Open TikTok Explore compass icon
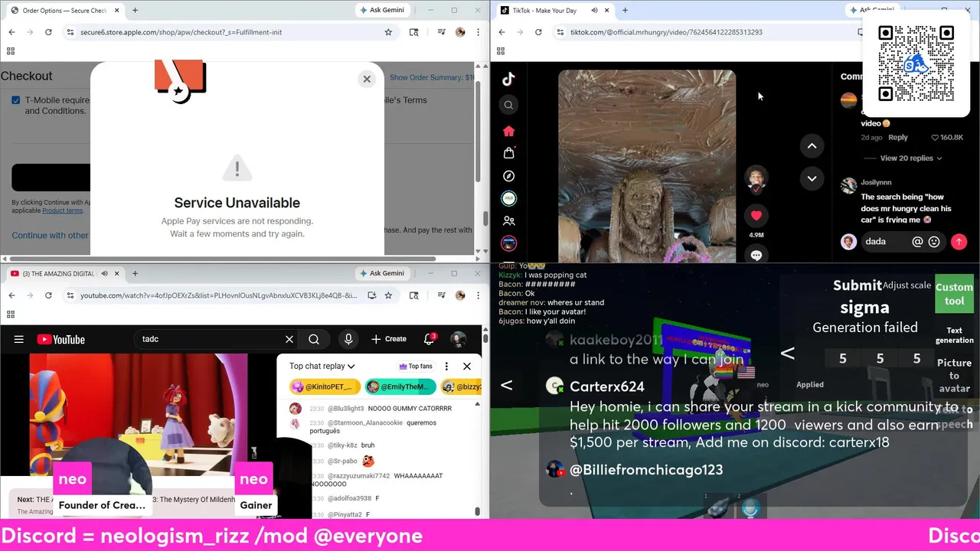Viewport: 980px width, 551px height. tap(508, 176)
